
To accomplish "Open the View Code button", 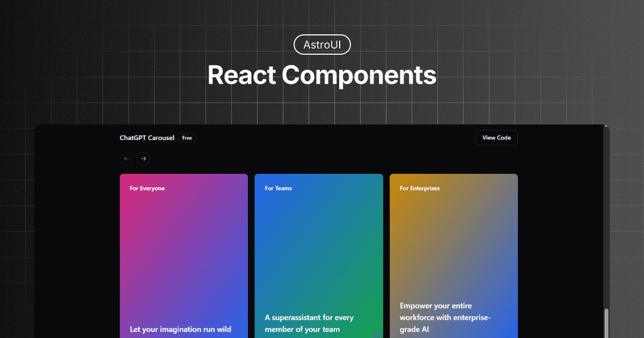I will point(496,137).
